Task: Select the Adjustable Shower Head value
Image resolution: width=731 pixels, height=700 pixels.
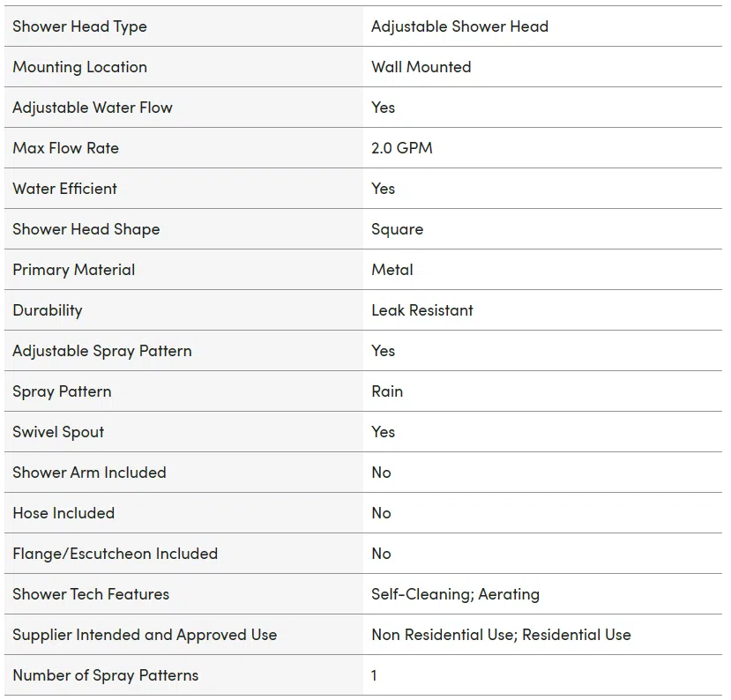Action: (459, 27)
